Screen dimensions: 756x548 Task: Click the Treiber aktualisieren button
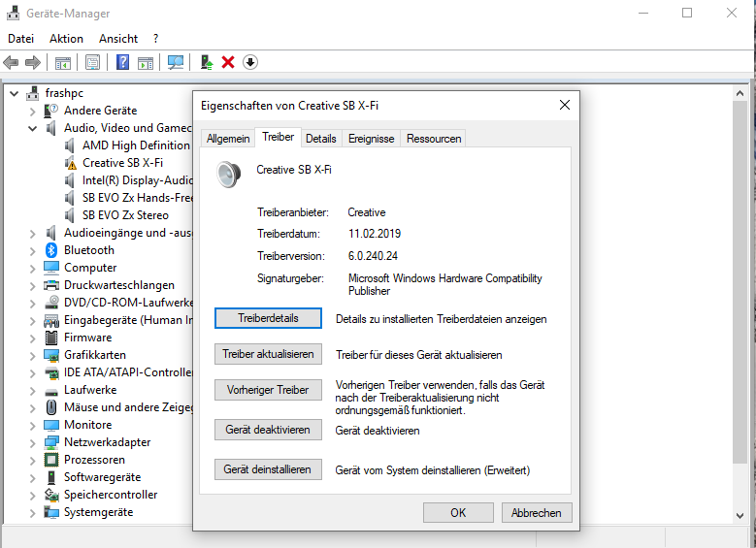[268, 354]
